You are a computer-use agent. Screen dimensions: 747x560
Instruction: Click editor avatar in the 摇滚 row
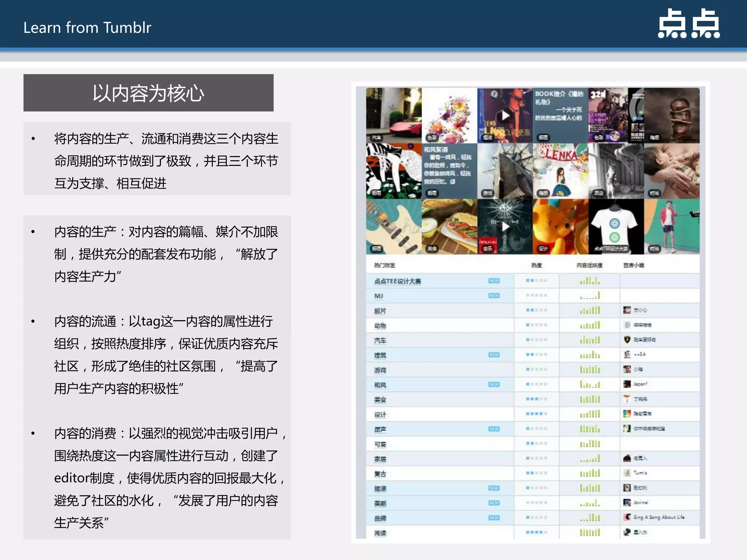click(x=627, y=488)
